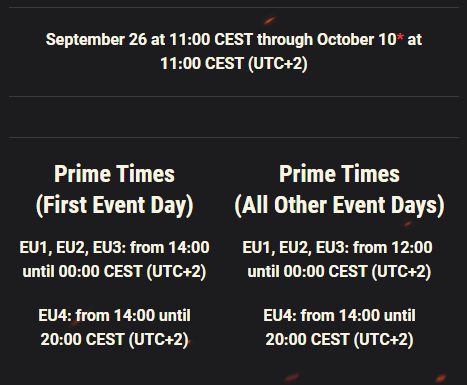Select '20:00 CEST (UTC+2)' under All Other Event Days

point(339,340)
